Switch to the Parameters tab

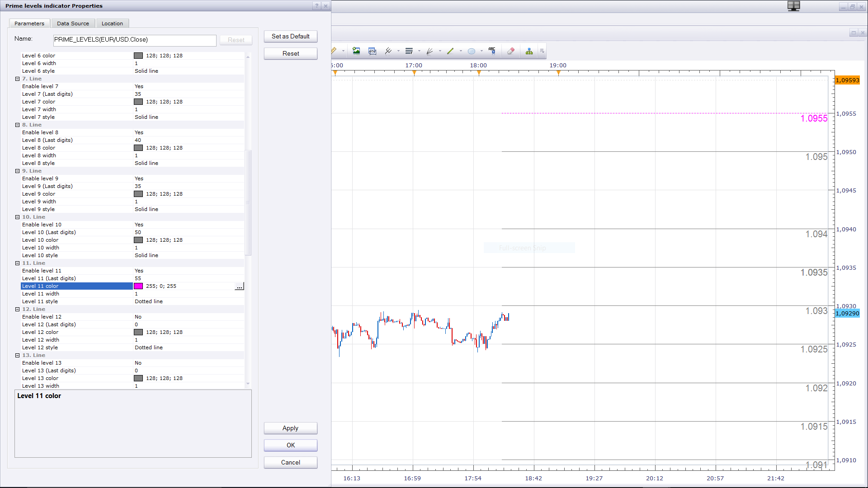[29, 23]
